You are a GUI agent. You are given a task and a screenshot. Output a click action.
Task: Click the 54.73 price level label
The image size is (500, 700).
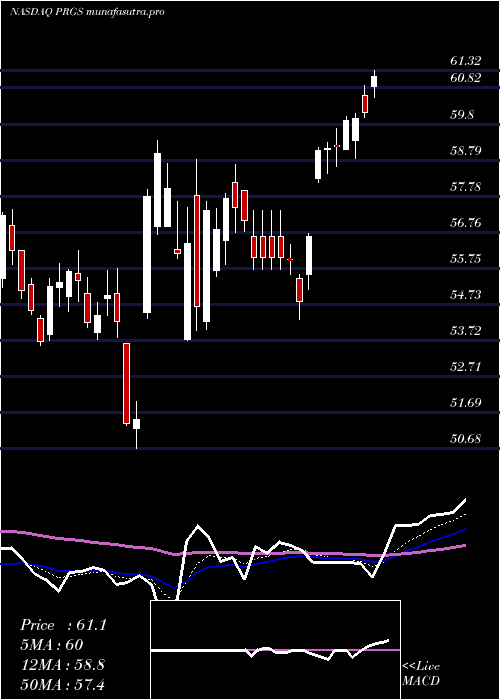pos(466,295)
